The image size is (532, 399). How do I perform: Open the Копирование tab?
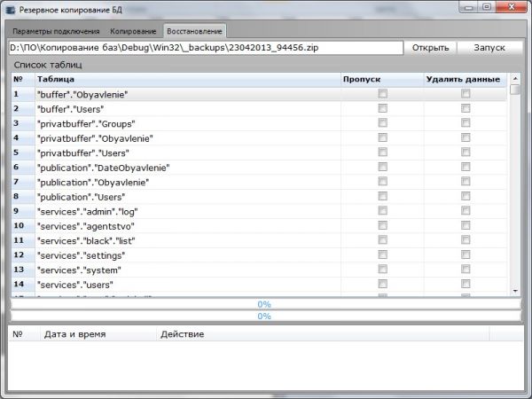click(x=133, y=31)
